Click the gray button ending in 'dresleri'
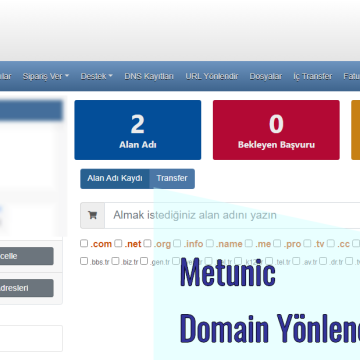Viewport: 360px width, 360px height. (27, 288)
